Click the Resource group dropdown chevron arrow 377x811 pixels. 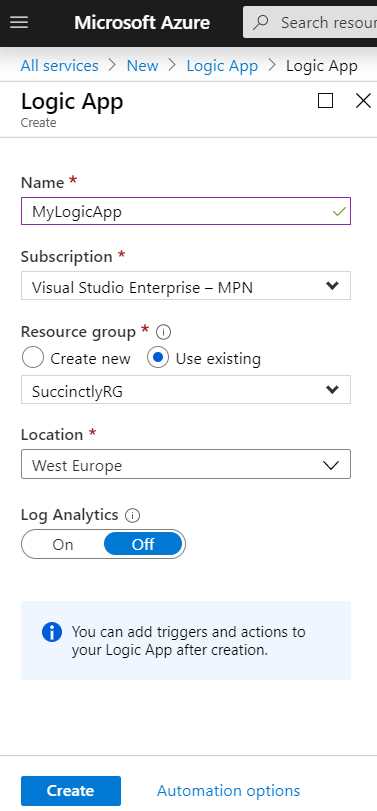pyautogui.click(x=332, y=389)
